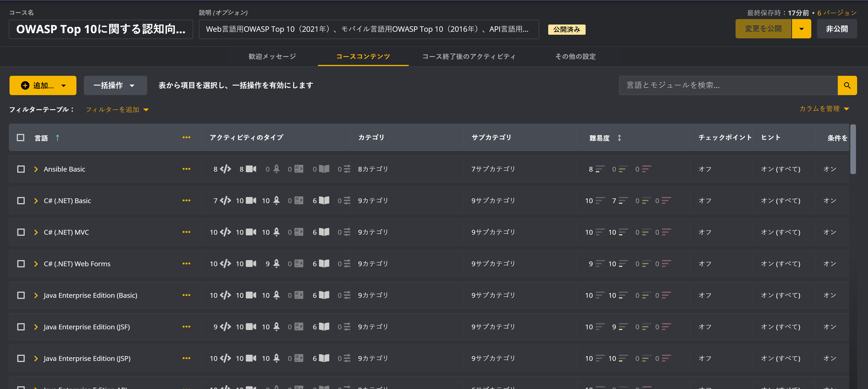This screenshot has width=868, height=389.
Task: Click the book guideline icon in C# (.NET) MVC row
Action: pyautogui.click(x=324, y=232)
